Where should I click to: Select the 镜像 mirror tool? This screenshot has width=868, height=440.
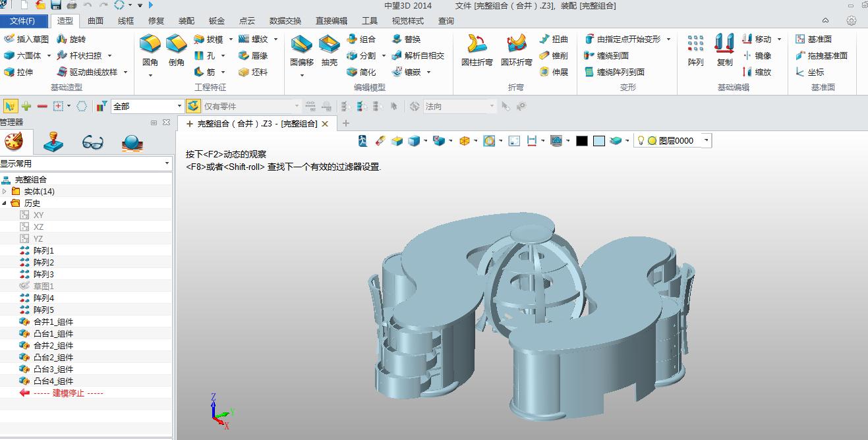[757, 56]
